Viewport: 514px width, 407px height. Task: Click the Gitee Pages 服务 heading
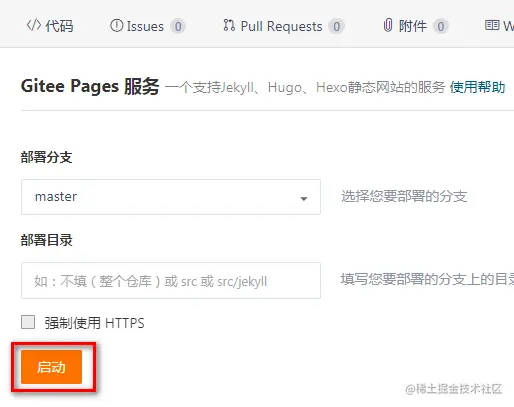[x=90, y=86]
